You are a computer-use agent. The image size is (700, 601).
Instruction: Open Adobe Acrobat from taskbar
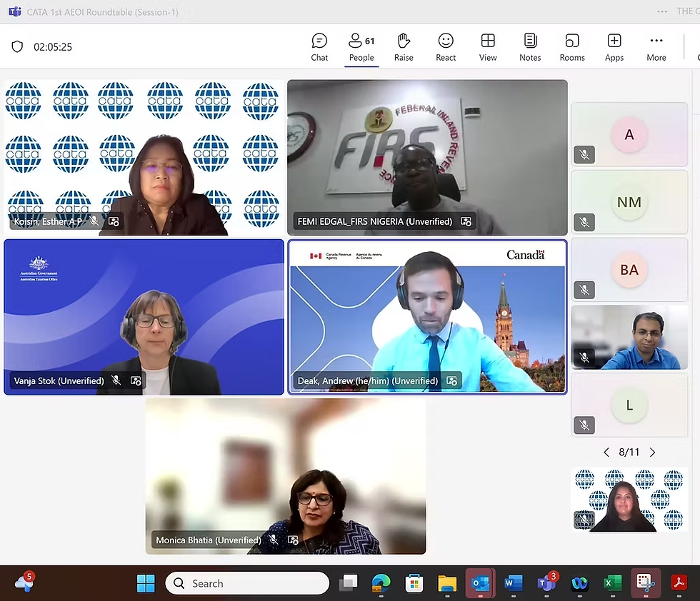coord(679,583)
